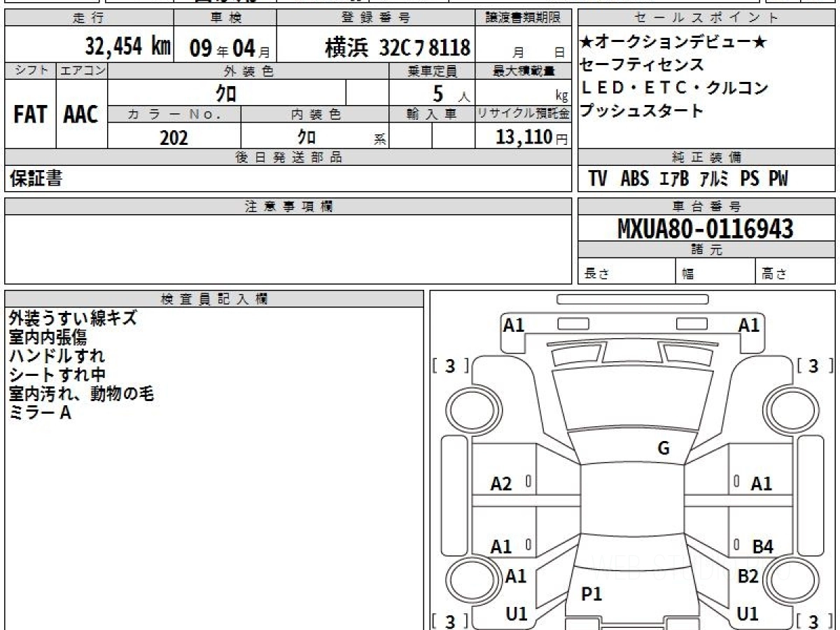Select the 保証書 entry
The image size is (840, 630).
(x=36, y=178)
